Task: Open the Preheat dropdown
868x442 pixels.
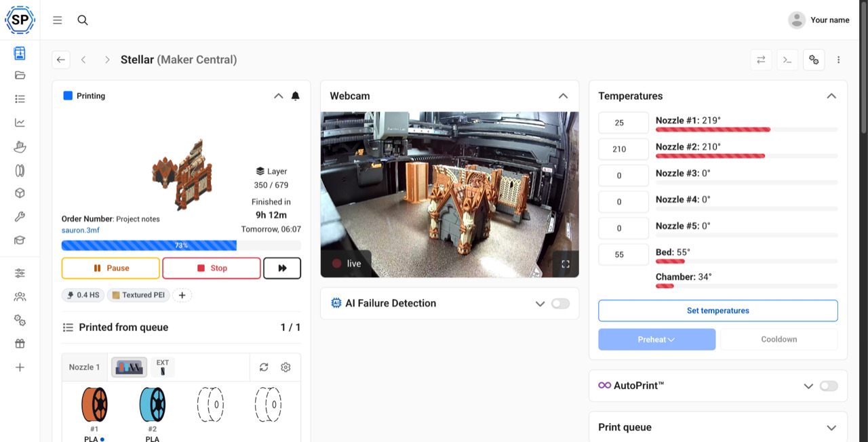Action: [656, 340]
